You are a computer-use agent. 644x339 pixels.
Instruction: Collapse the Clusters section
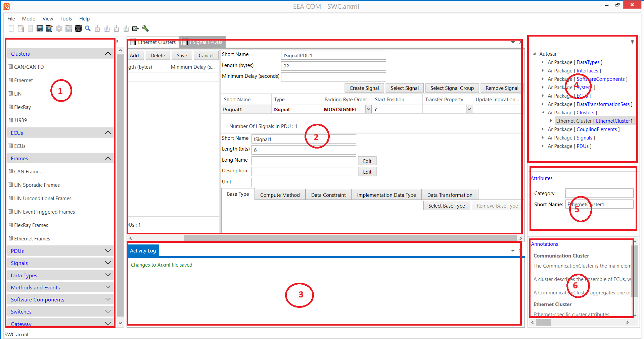pos(108,54)
